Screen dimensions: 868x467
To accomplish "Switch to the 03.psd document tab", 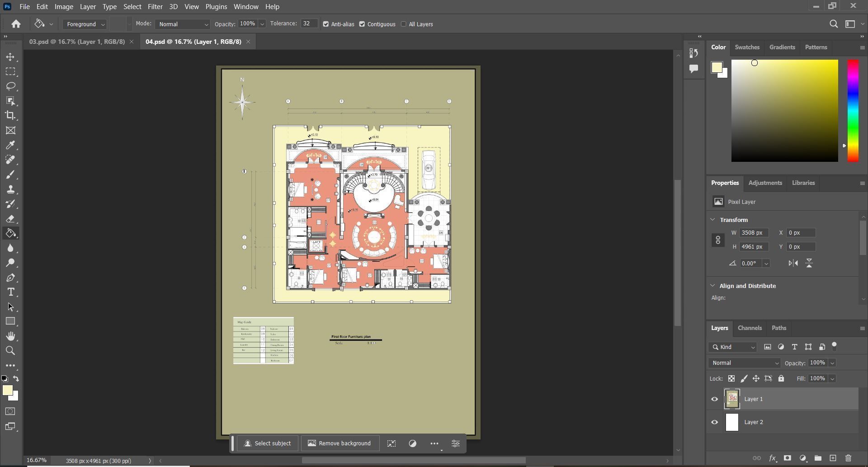I will (77, 42).
